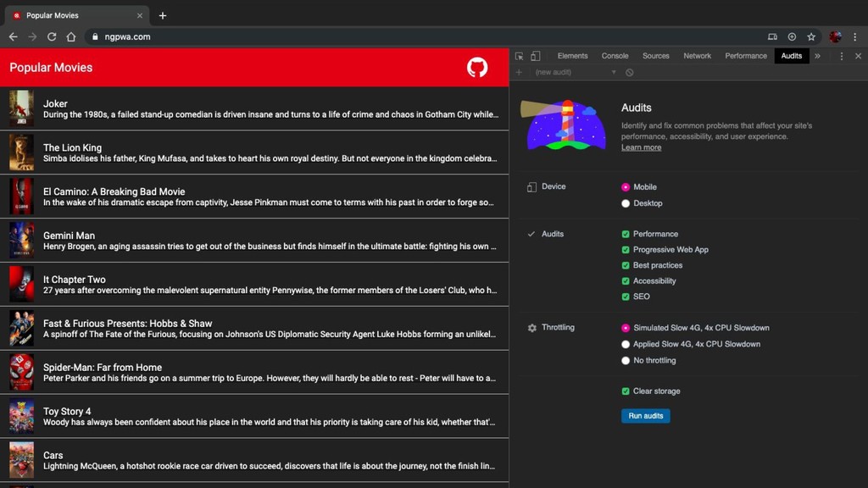Toggle the SEO audit checkbox
868x488 pixels.
(x=626, y=297)
